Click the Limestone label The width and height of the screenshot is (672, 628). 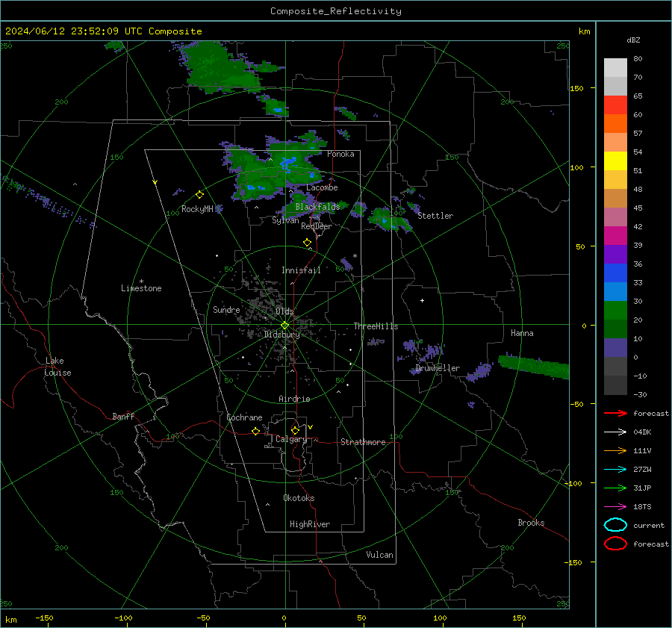tap(141, 288)
